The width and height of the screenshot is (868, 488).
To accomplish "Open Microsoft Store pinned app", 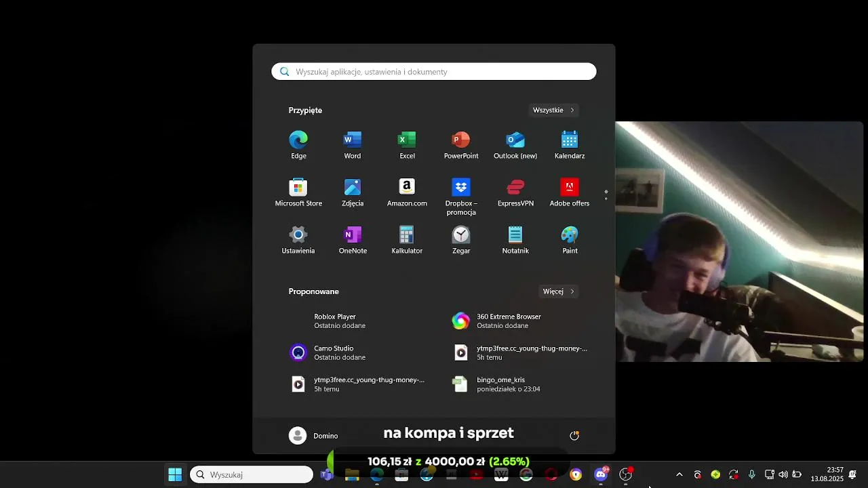I will click(x=298, y=192).
